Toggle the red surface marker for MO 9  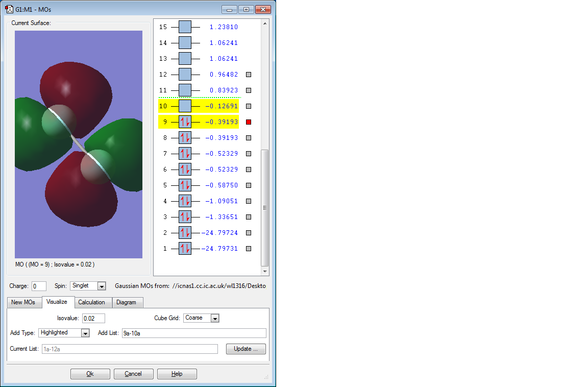249,122
